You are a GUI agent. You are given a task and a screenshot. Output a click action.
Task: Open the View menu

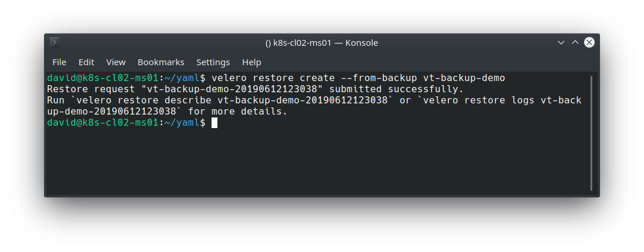point(116,62)
